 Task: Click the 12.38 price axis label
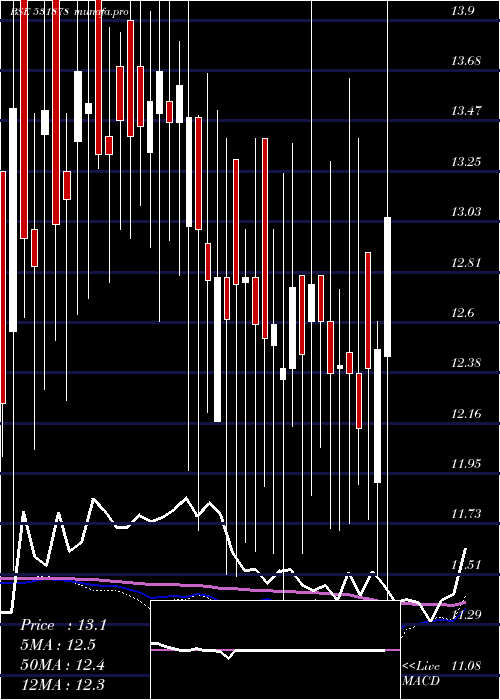tap(466, 363)
